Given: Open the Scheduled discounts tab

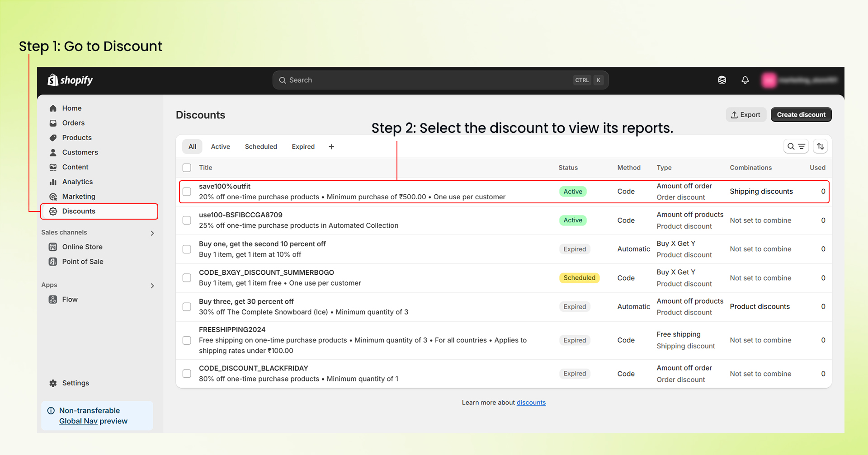Looking at the screenshot, I should tap(261, 146).
